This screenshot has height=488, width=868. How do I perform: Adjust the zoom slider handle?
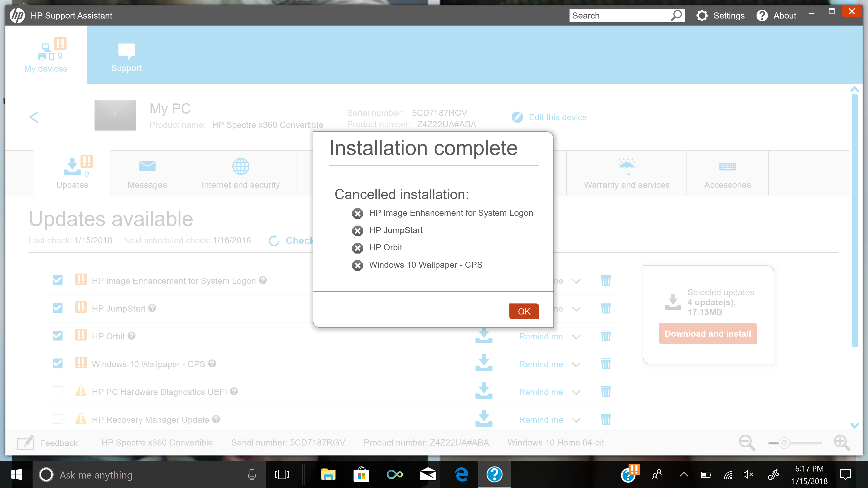pyautogui.click(x=784, y=443)
